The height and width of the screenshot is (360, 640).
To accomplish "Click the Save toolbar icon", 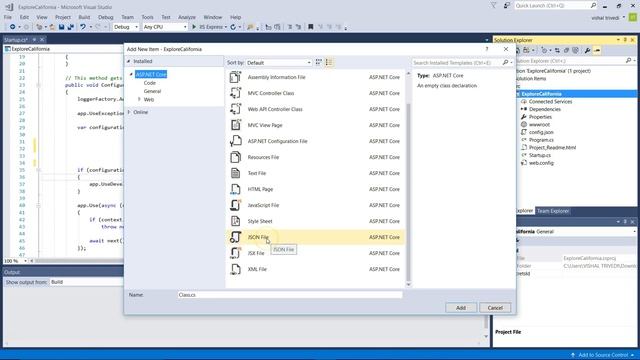I will 61,27.
